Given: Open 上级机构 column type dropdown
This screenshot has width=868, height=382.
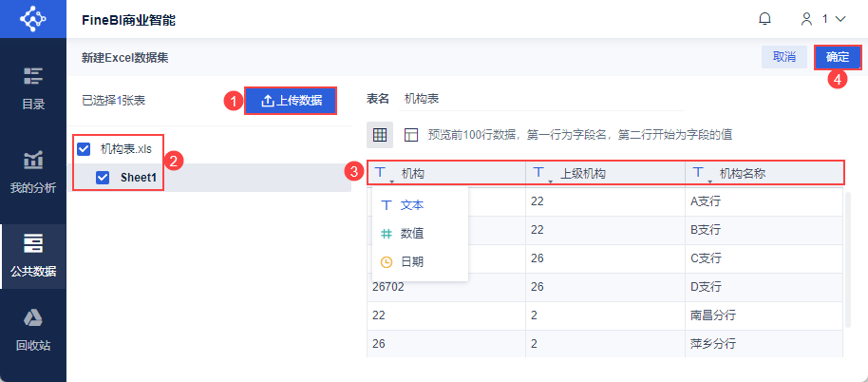Looking at the screenshot, I should [540, 173].
